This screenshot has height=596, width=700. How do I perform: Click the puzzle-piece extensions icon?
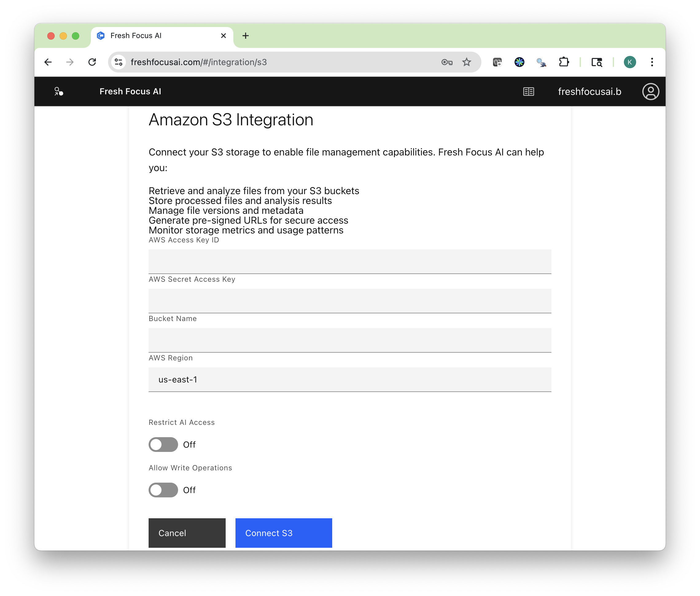click(564, 62)
